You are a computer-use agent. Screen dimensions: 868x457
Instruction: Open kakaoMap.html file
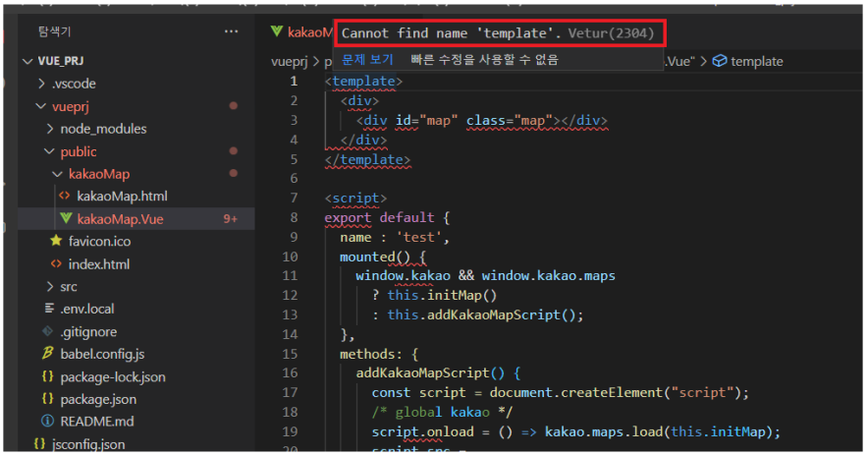point(122,197)
